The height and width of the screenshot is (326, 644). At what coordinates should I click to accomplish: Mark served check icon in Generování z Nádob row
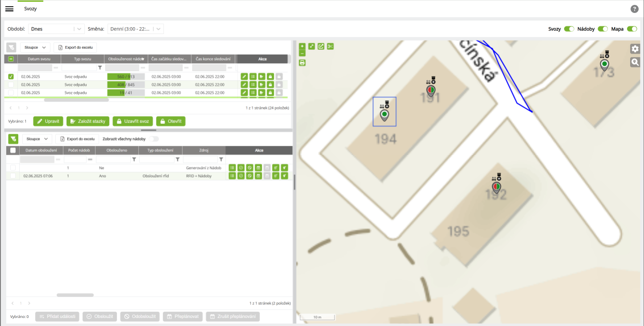pyautogui.click(x=241, y=168)
